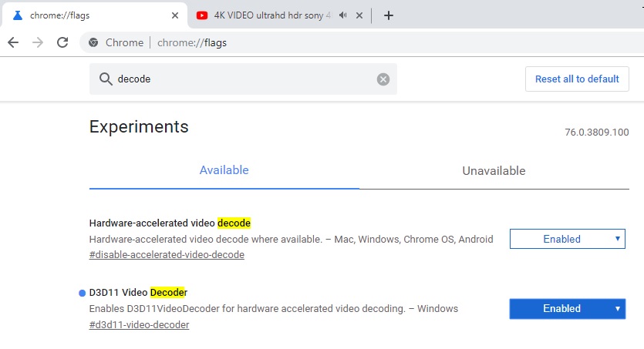Follow the #d3d11-video-decoder link
644x349 pixels.
coord(139,324)
